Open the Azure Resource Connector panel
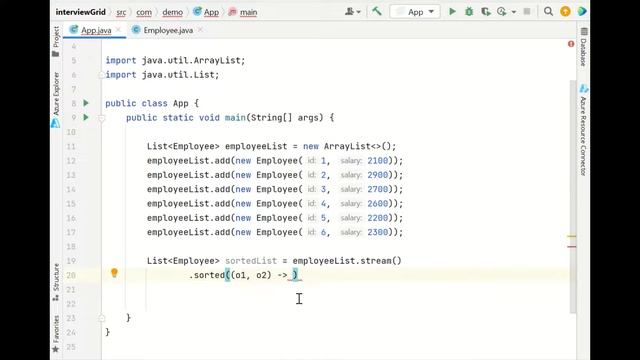 pyautogui.click(x=584, y=130)
